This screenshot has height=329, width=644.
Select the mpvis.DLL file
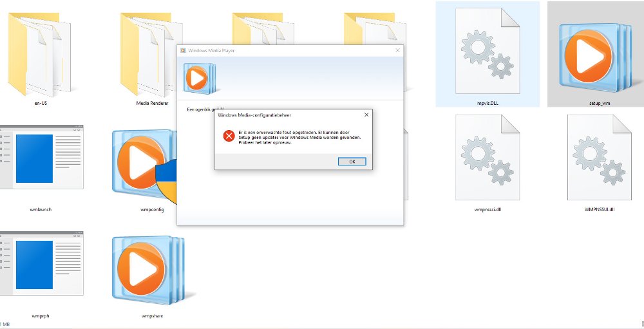tap(488, 55)
